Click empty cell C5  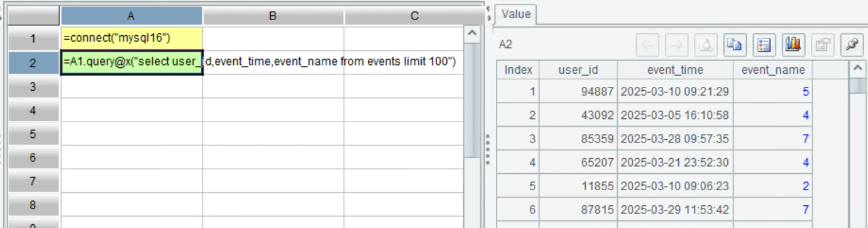tap(404, 134)
